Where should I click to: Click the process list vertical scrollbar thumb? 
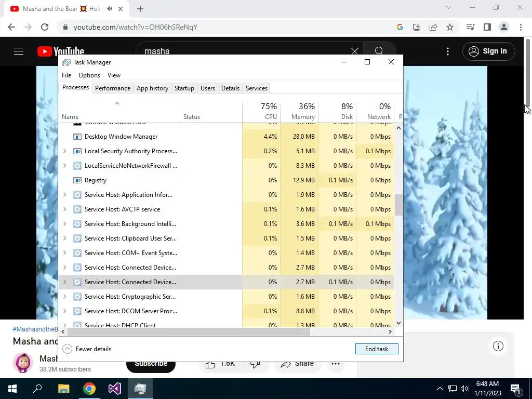(x=398, y=205)
